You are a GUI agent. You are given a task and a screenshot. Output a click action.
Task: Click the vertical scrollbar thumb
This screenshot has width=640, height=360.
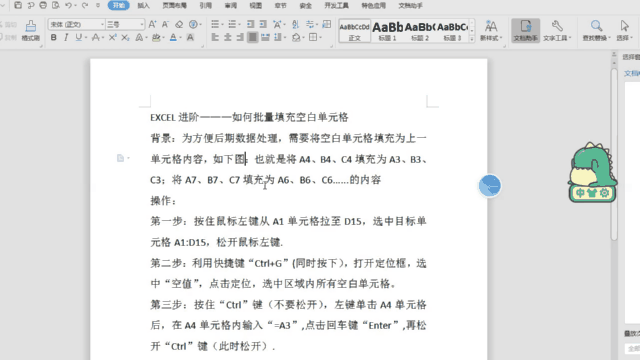click(614, 154)
